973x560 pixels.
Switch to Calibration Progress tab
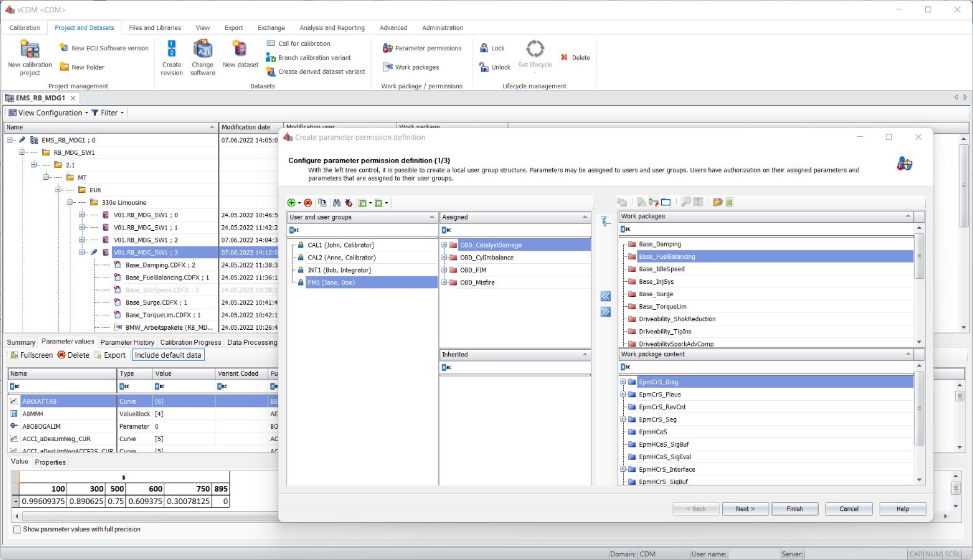tap(190, 342)
